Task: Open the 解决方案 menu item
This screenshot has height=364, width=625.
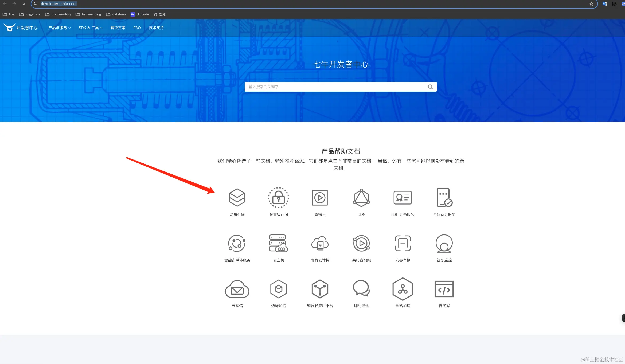Action: tap(118, 28)
